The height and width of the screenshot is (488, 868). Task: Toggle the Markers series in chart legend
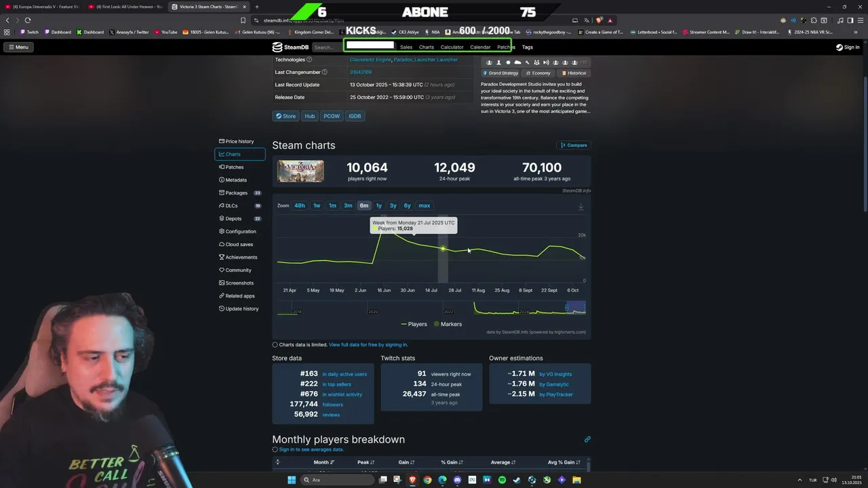pyautogui.click(x=448, y=324)
